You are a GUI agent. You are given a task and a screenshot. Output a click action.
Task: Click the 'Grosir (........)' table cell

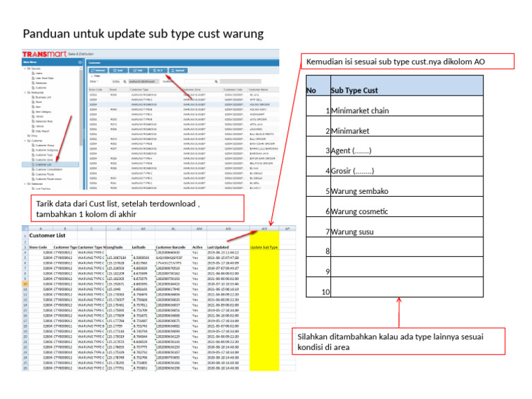click(x=407, y=166)
